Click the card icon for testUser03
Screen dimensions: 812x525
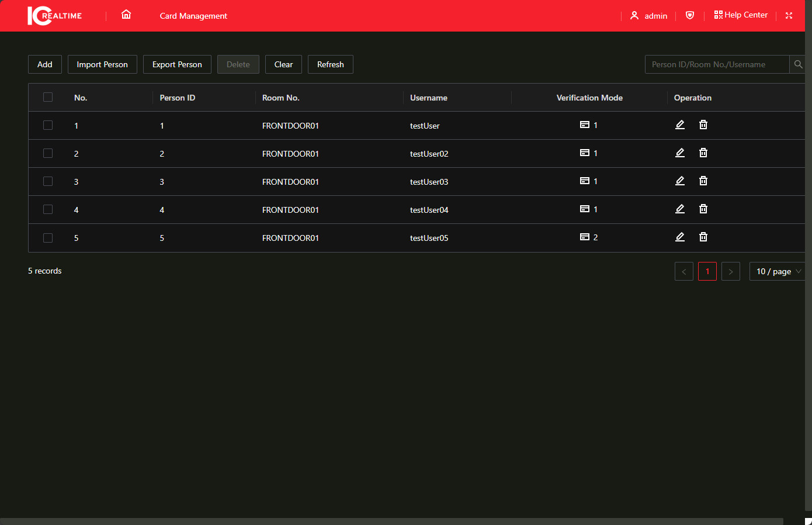(x=585, y=181)
